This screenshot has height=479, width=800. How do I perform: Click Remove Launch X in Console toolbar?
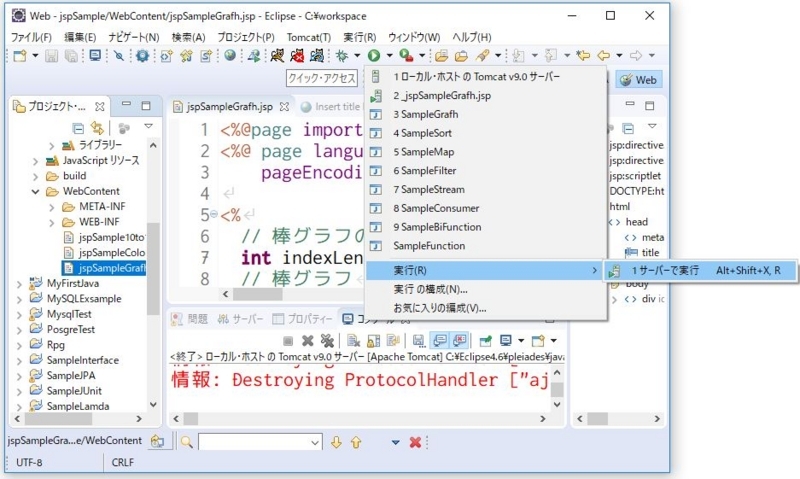(x=308, y=340)
